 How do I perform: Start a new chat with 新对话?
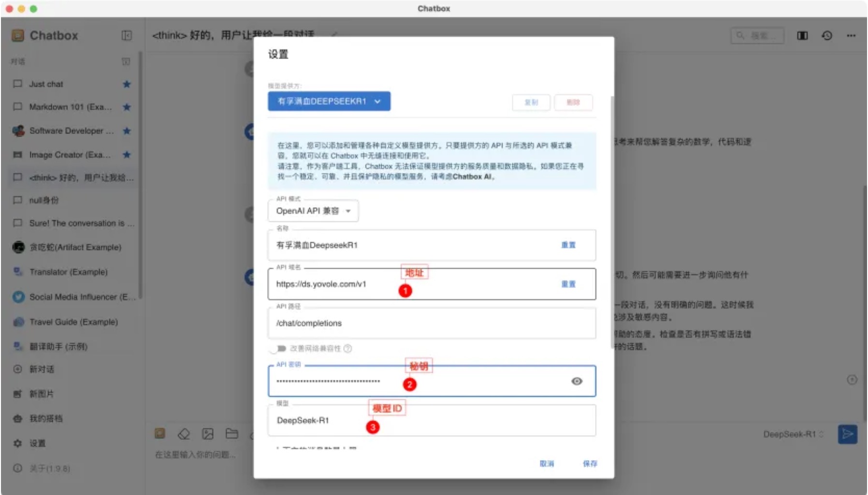tap(72, 369)
